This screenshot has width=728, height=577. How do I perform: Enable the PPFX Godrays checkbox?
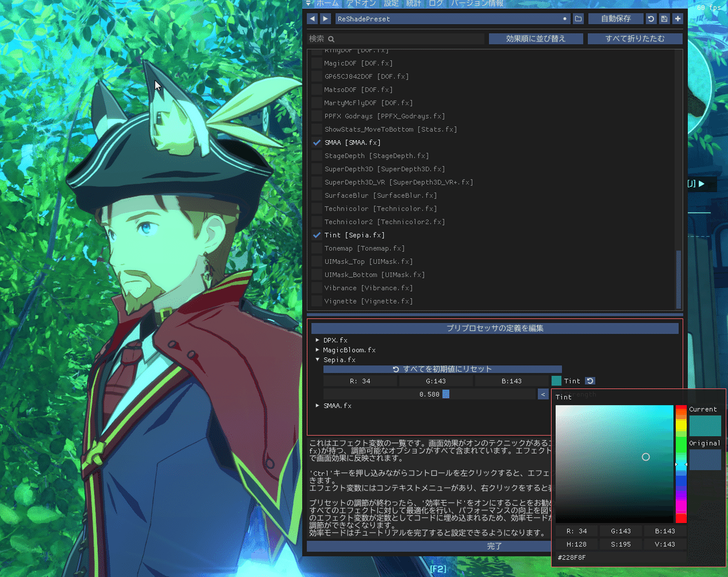pyautogui.click(x=317, y=116)
